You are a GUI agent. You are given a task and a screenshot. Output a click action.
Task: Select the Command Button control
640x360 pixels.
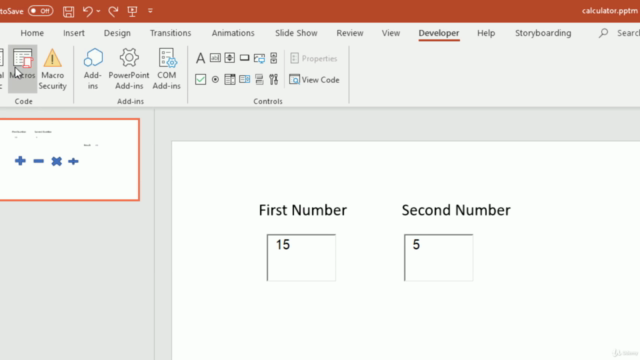[244, 58]
